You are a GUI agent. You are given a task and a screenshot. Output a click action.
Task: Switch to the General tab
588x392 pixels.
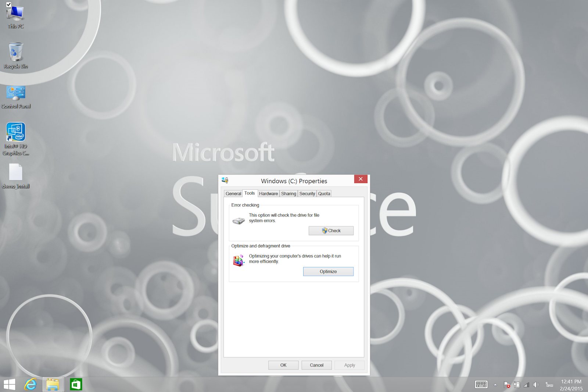233,194
